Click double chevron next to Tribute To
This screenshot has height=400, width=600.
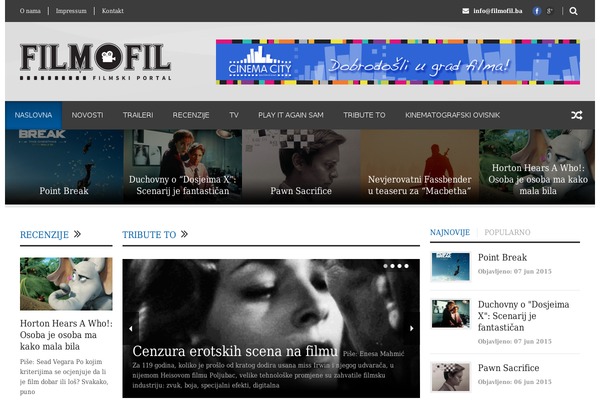[184, 234]
